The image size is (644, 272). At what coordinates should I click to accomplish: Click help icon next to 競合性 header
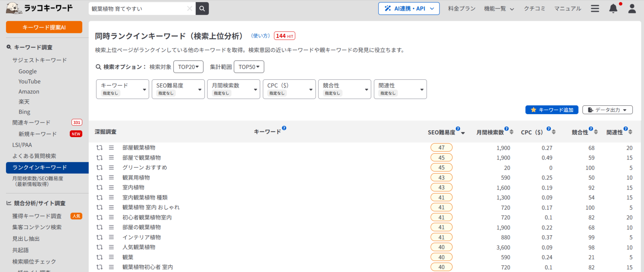[591, 129]
